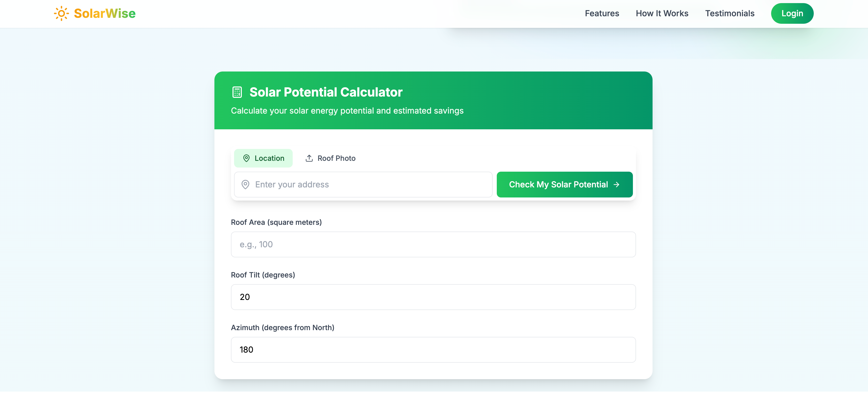Click the Azimuth degrees input field
The width and height of the screenshot is (868, 397).
pos(433,350)
